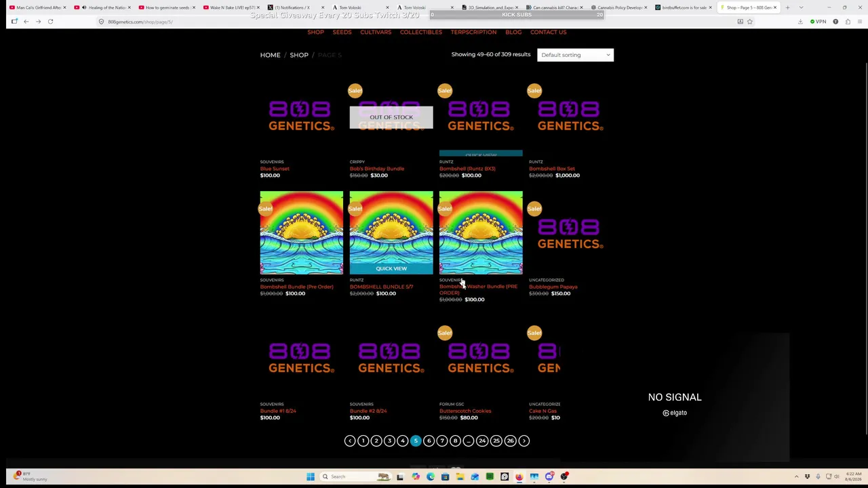This screenshot has height=488, width=868.
Task: Go to results page 24
Action: (482, 441)
